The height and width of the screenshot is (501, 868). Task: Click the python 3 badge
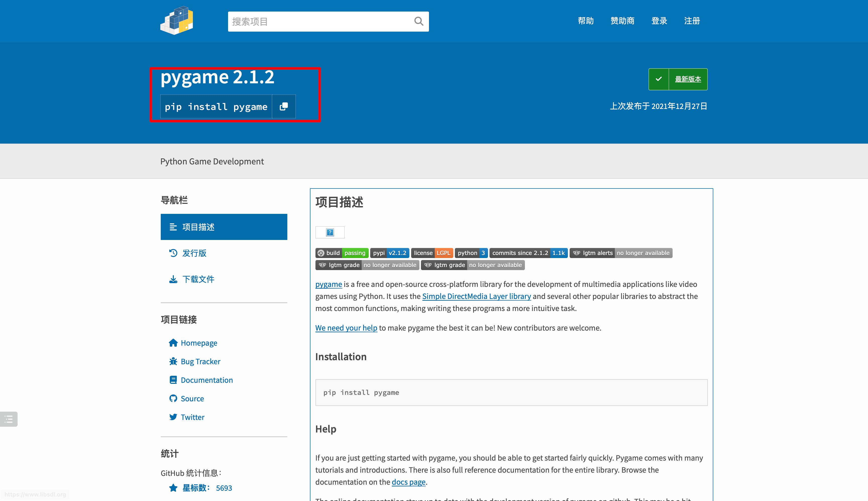[471, 253]
